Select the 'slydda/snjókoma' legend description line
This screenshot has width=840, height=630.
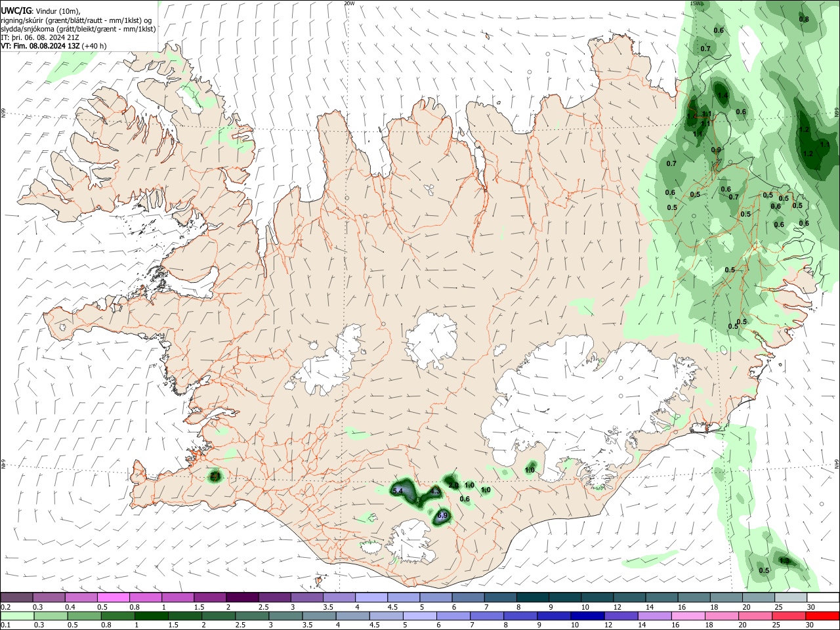(x=78, y=29)
